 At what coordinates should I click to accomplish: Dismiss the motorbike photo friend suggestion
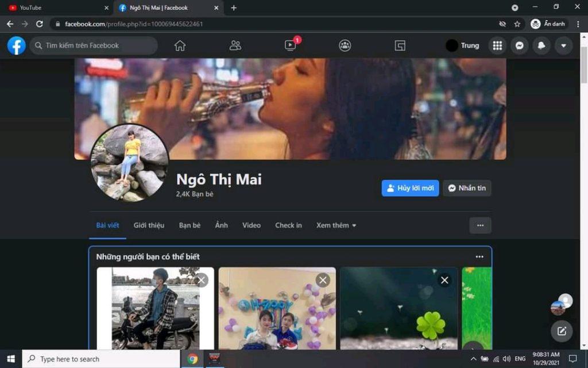200,280
